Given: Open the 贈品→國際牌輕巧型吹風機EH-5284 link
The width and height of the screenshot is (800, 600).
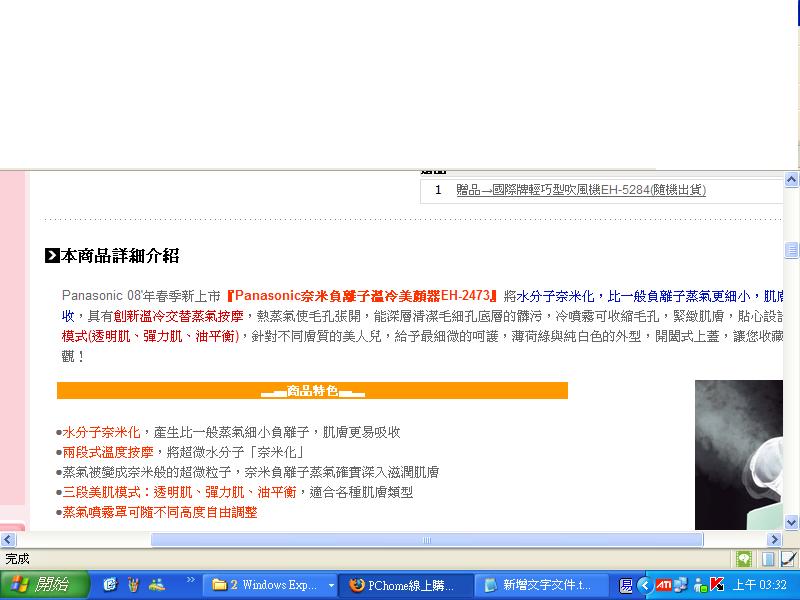Looking at the screenshot, I should (581, 190).
